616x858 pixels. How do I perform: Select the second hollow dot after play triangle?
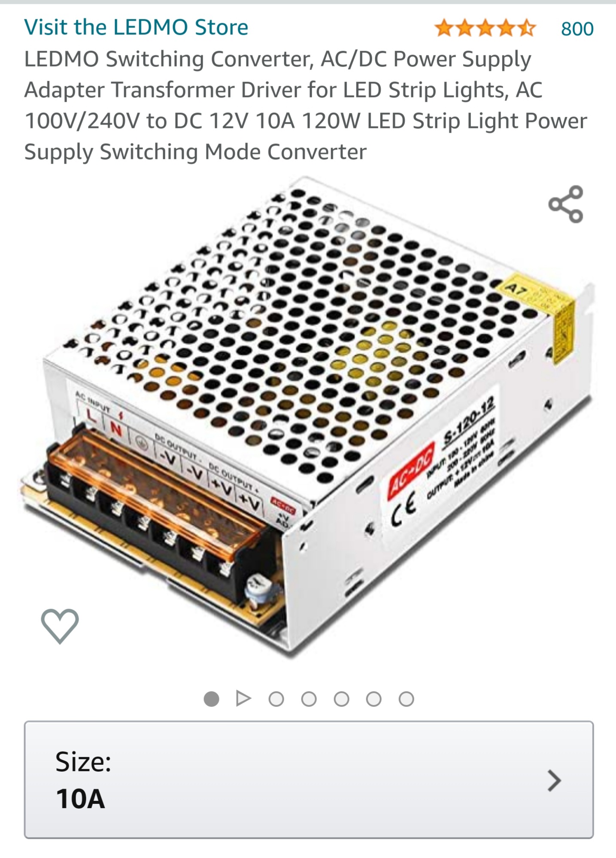309,699
